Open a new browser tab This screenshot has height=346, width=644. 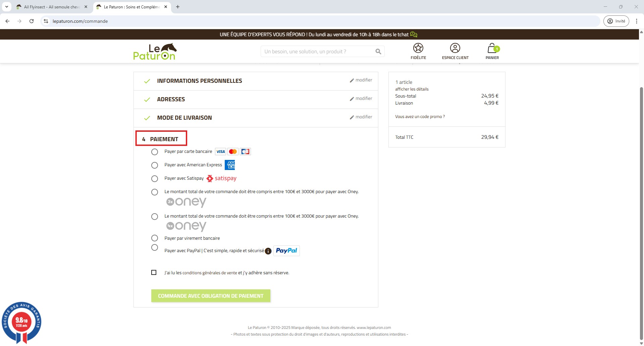click(x=178, y=7)
